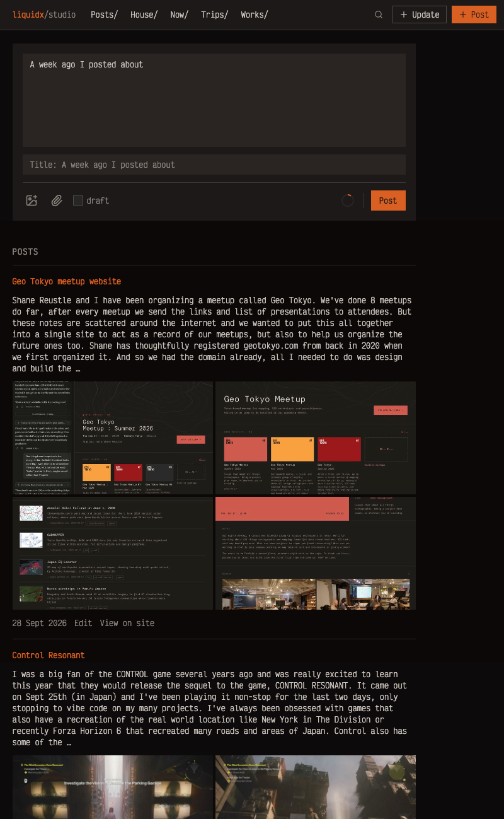Click the add image icon in editor
The image size is (504, 819).
click(31, 200)
